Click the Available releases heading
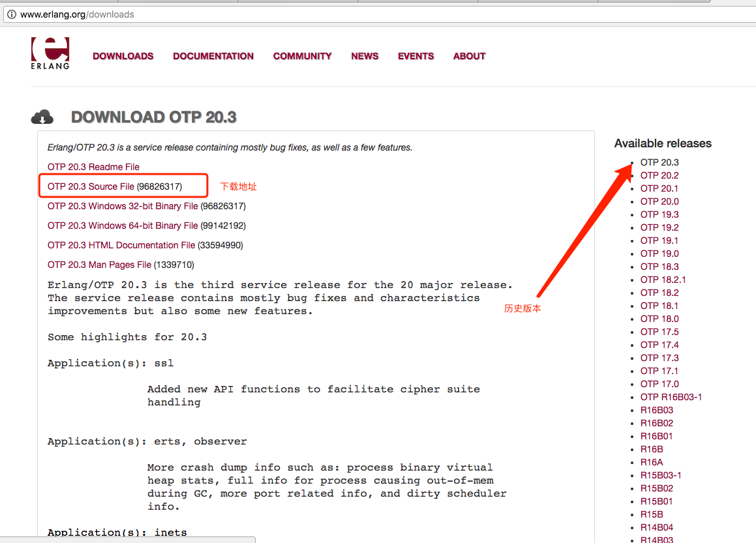This screenshot has height=543, width=756. (663, 143)
